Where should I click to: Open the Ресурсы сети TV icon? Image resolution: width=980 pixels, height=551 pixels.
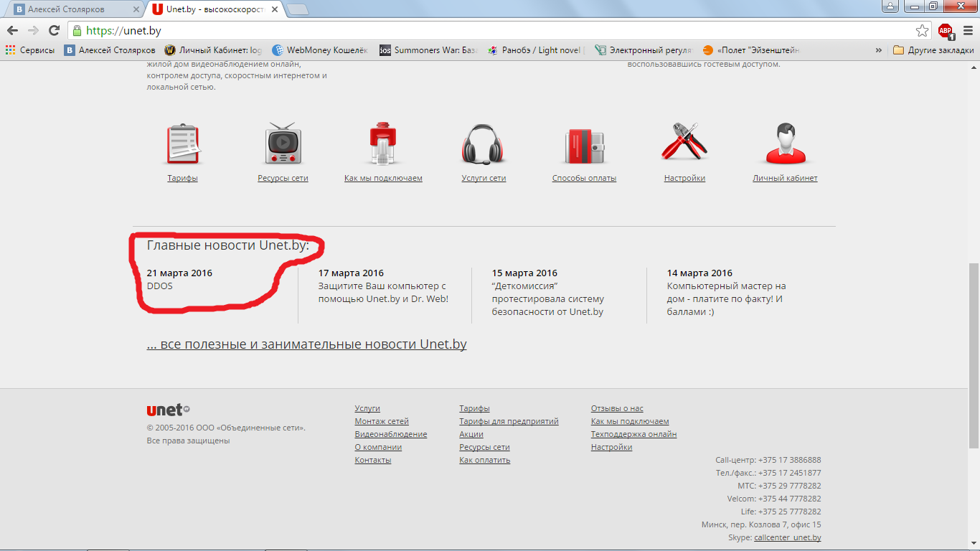click(283, 145)
